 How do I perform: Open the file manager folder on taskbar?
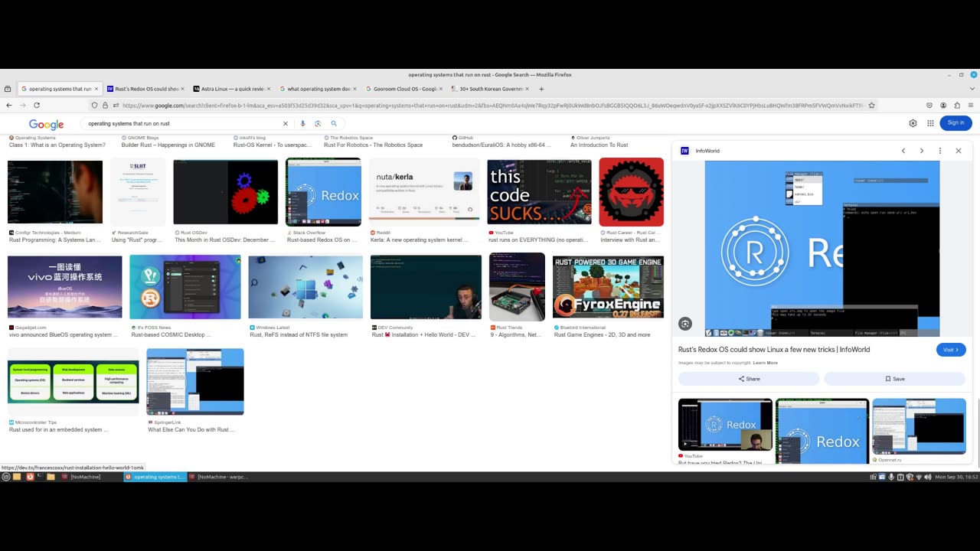[51, 477]
